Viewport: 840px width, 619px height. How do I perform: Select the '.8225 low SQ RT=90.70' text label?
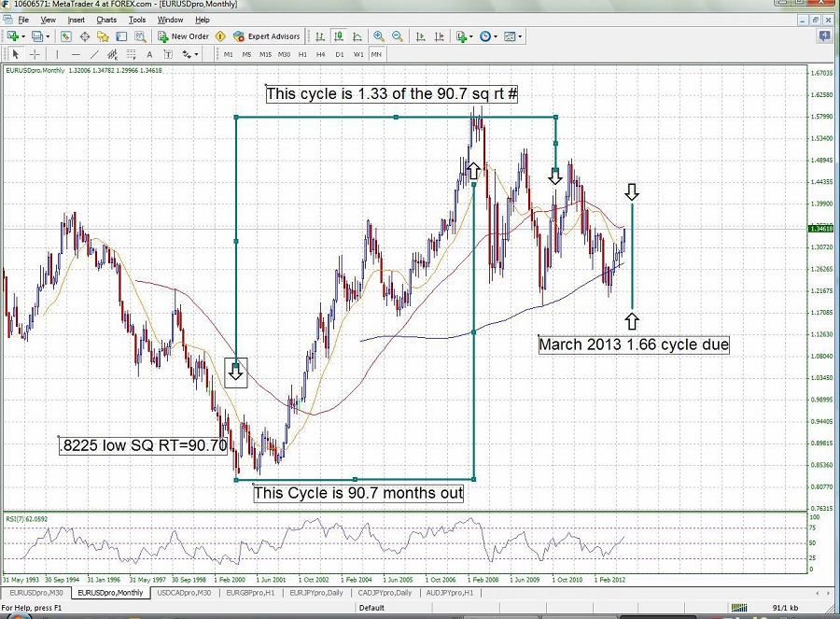(143, 445)
